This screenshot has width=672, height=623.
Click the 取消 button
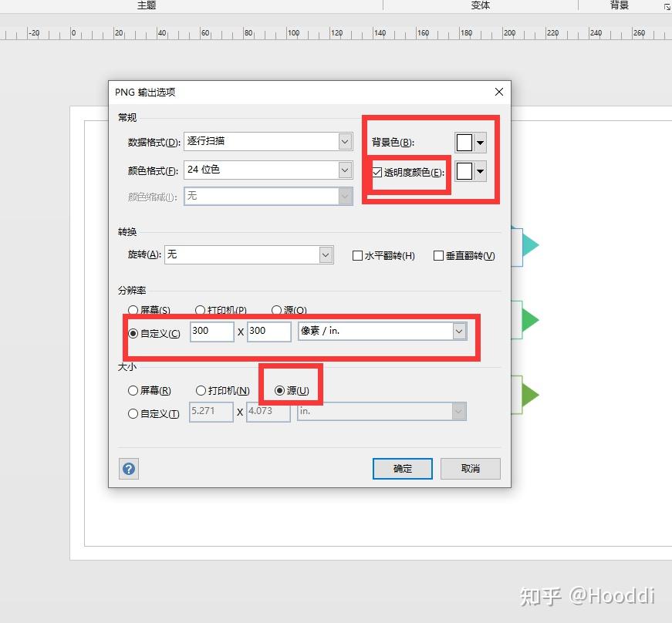[470, 469]
